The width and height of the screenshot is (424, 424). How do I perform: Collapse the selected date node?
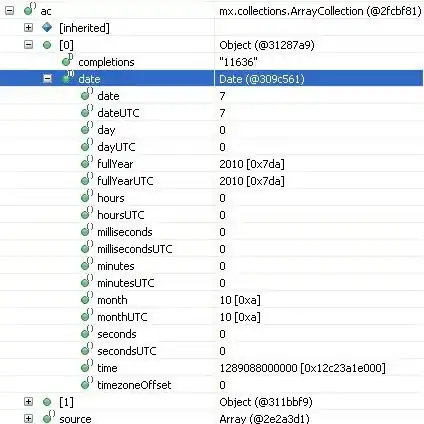click(48, 79)
